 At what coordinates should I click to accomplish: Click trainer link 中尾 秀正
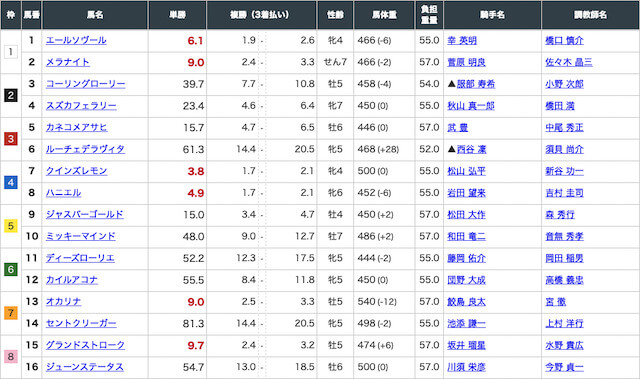[x=564, y=128]
